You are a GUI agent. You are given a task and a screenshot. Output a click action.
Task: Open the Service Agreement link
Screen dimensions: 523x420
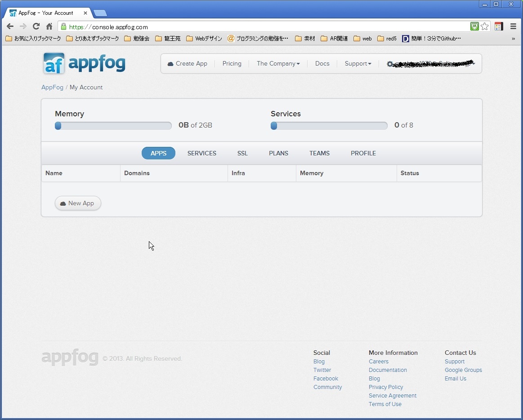tap(393, 396)
